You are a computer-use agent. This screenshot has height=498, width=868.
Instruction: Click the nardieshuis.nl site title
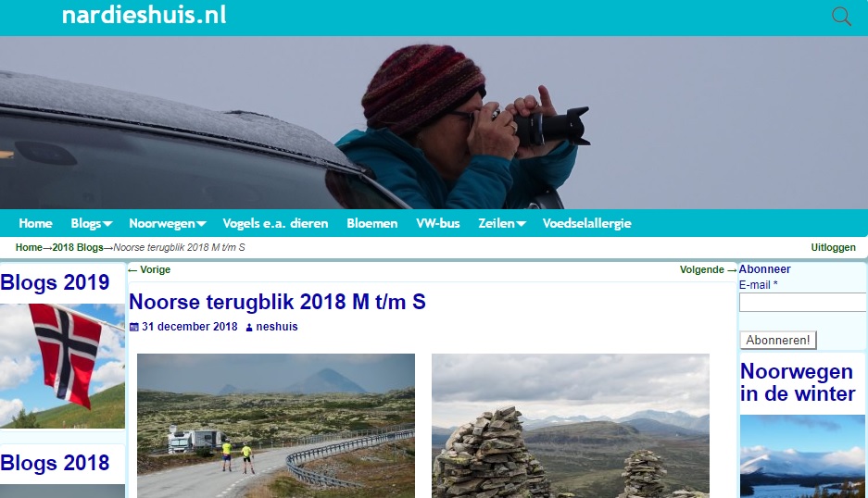(144, 15)
